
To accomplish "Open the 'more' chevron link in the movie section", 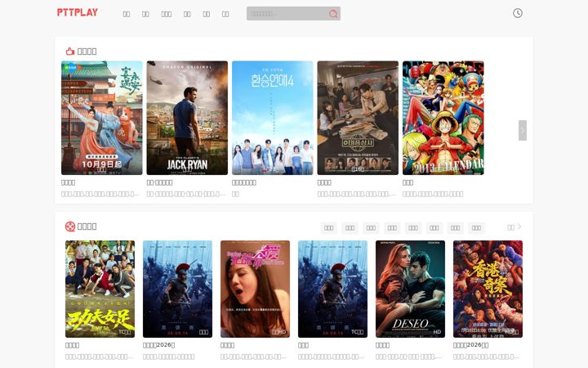I will click(x=514, y=227).
